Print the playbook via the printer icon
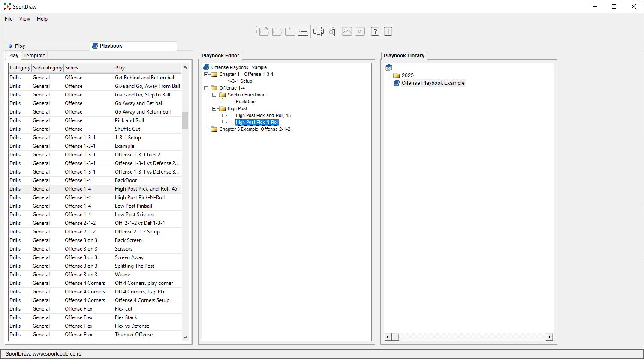Image resolution: width=644 pixels, height=359 pixels. (318, 31)
